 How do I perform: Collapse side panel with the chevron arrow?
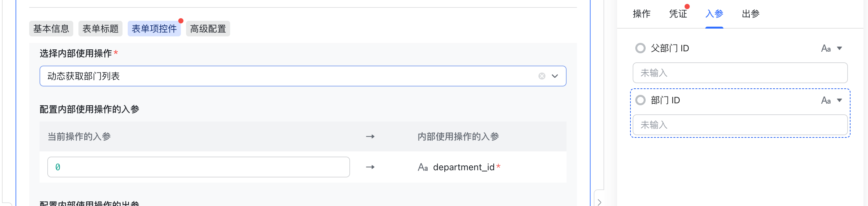tap(599, 202)
